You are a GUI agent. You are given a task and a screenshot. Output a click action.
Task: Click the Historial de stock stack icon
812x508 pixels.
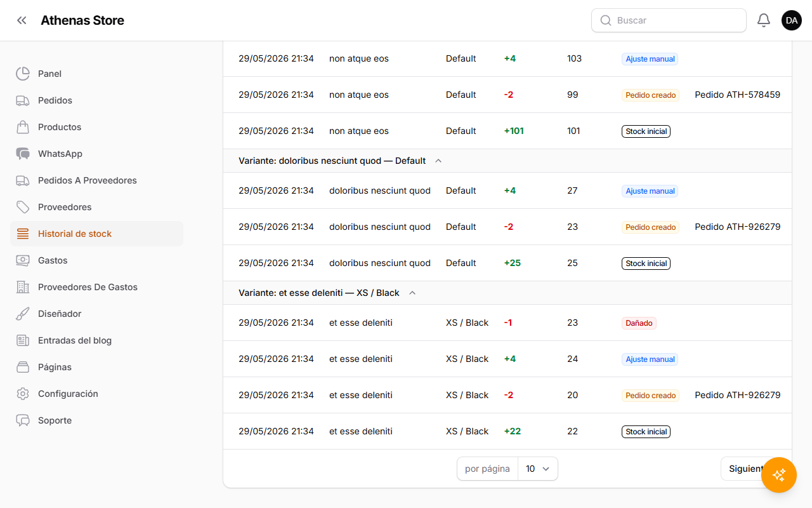coord(23,234)
